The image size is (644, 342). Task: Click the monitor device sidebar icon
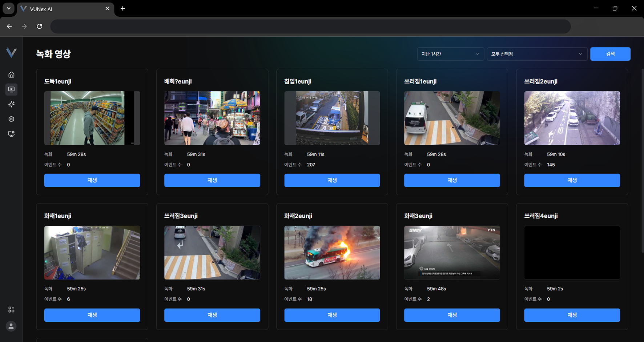click(x=11, y=134)
